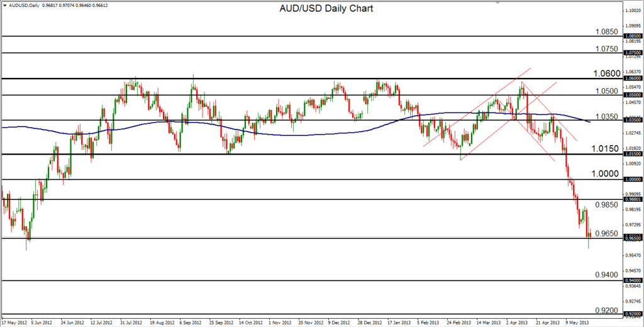Image resolution: width=644 pixels, height=327 pixels.
Task: Select the 1.0500 level label
Action: [607, 91]
